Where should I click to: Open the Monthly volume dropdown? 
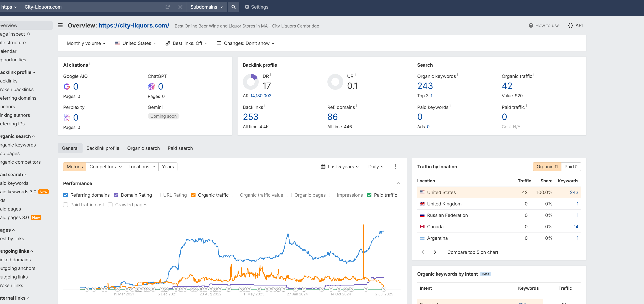[x=86, y=43]
